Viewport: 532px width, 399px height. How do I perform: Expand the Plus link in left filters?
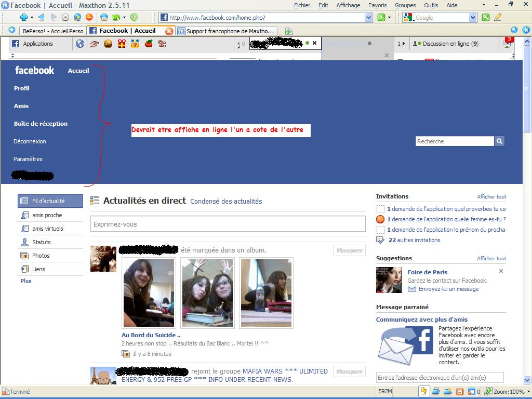(26, 281)
